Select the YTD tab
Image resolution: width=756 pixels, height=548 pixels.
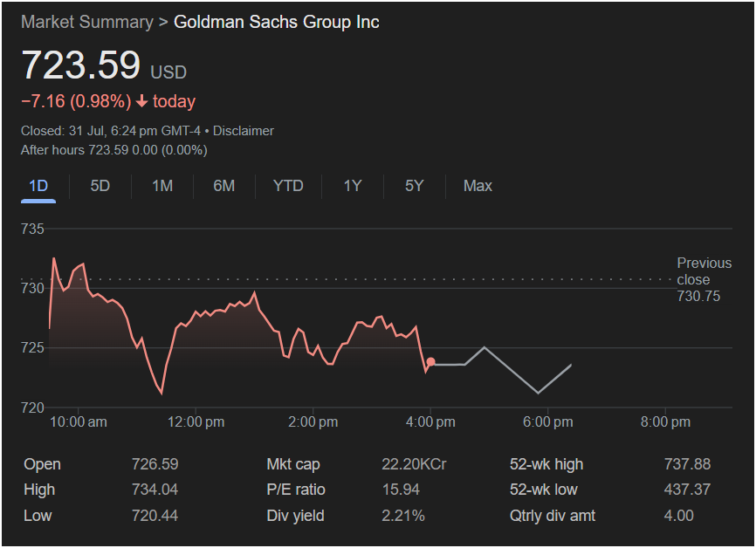point(288,186)
